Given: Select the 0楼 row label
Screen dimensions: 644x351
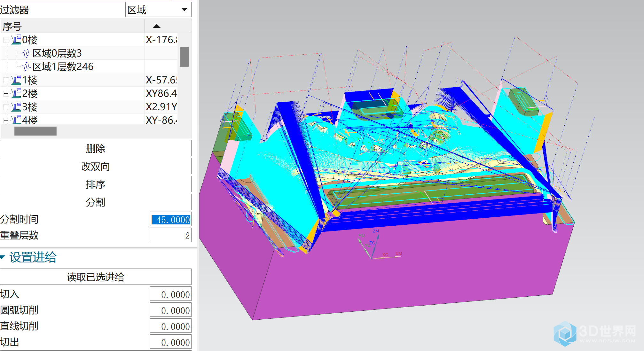Looking at the screenshot, I should click(30, 40).
